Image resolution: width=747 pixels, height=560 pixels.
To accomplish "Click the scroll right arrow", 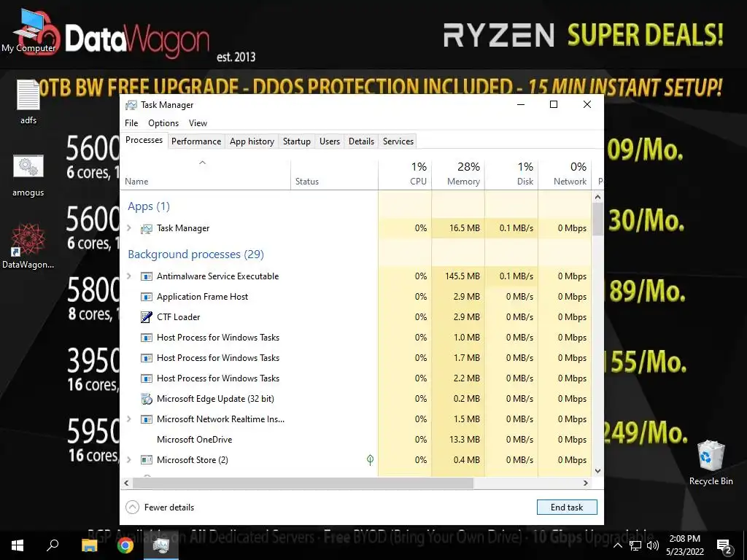I will [586, 483].
